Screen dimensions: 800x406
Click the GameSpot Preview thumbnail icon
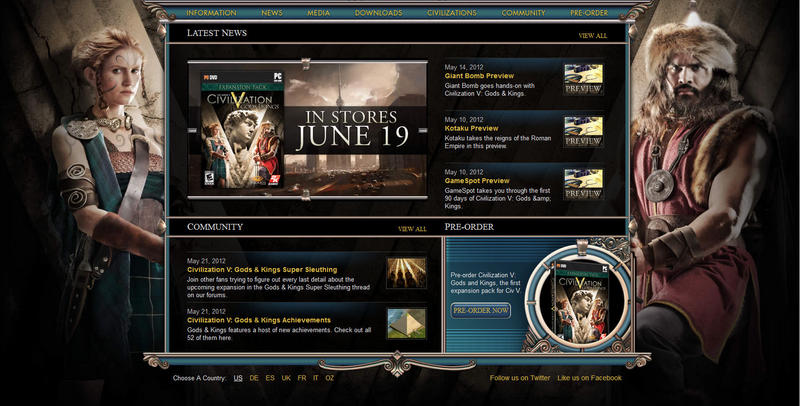(583, 184)
